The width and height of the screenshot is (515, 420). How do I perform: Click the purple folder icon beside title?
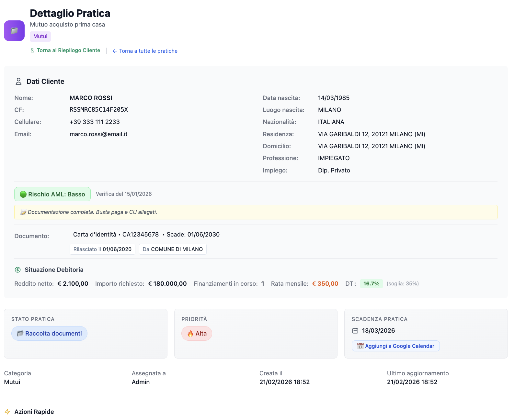pyautogui.click(x=14, y=31)
